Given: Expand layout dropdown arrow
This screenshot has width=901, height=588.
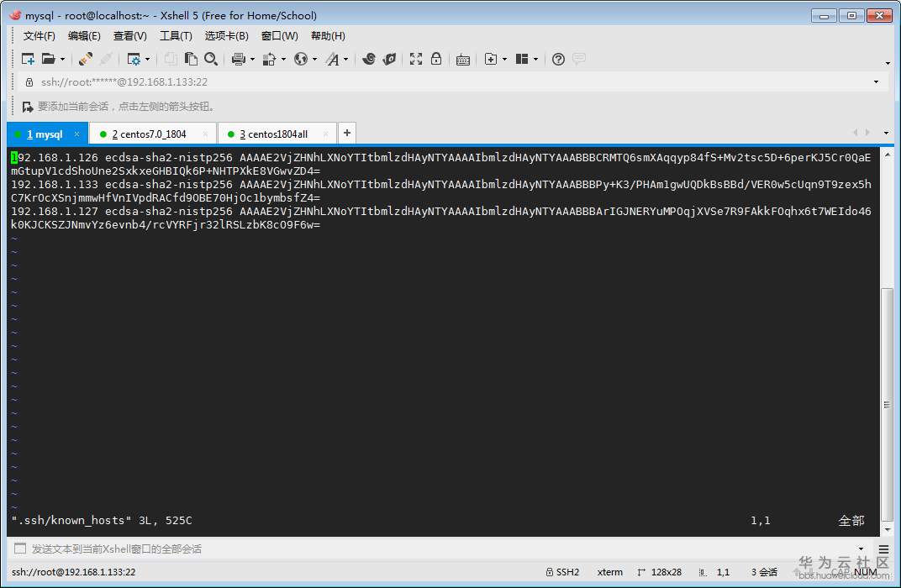Looking at the screenshot, I should [535, 59].
